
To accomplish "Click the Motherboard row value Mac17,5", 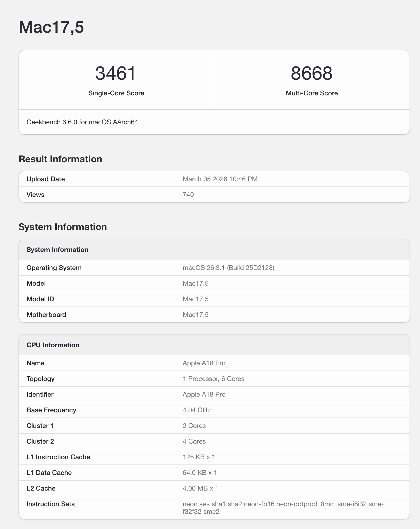I will click(195, 315).
